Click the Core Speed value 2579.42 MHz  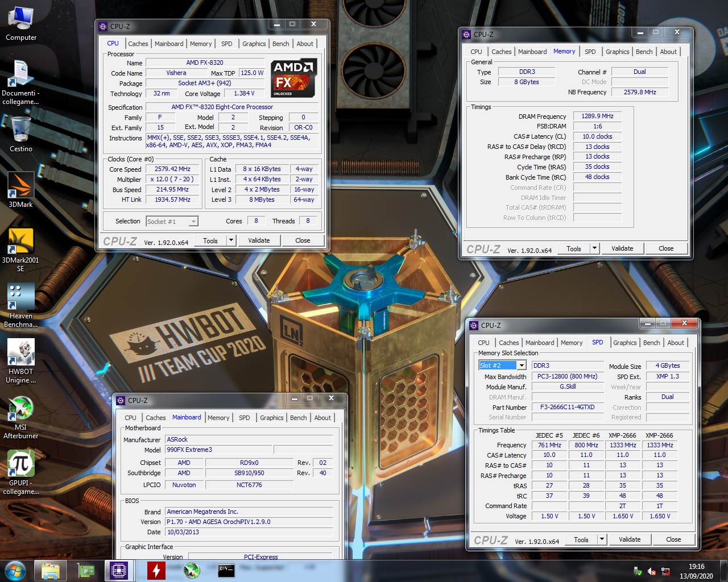(x=172, y=169)
